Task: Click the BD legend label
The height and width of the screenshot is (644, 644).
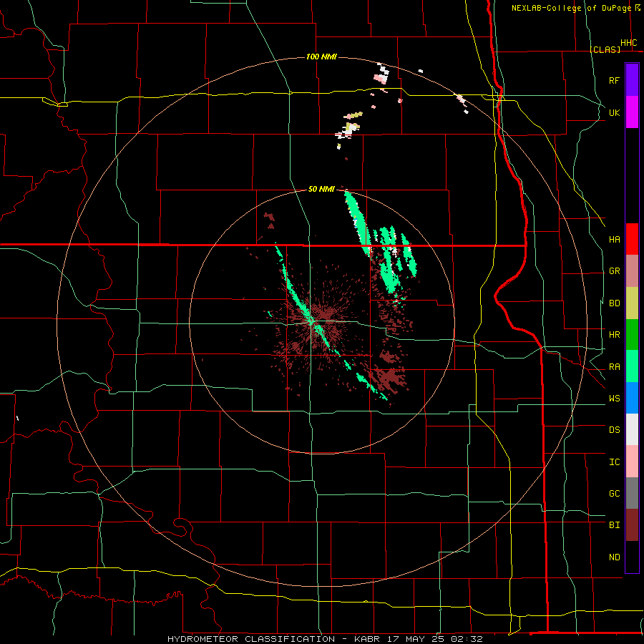Action: [614, 303]
